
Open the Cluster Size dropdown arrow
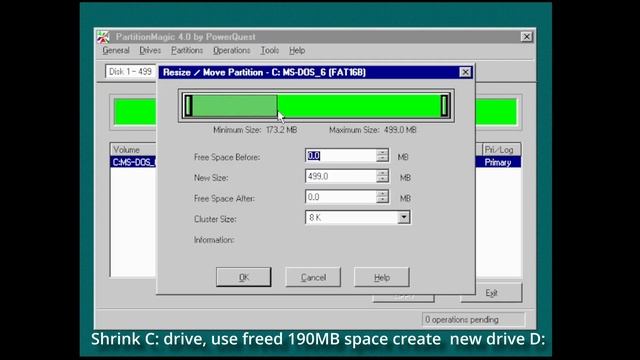pos(404,218)
